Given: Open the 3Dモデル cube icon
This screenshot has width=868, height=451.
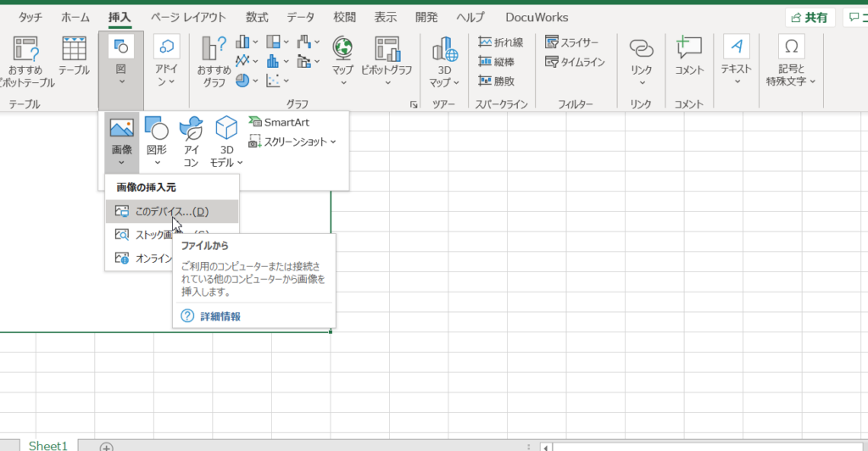Looking at the screenshot, I should pyautogui.click(x=226, y=129).
